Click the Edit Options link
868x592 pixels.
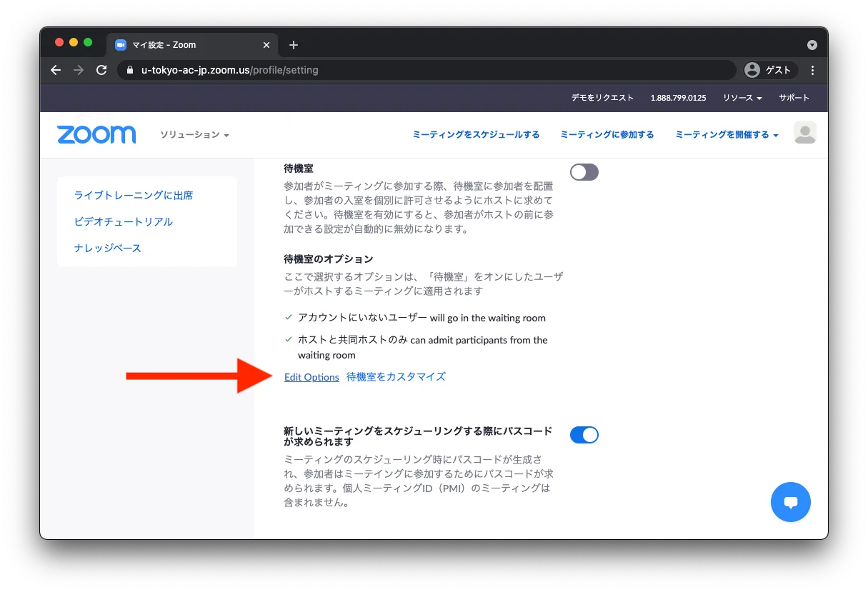pyautogui.click(x=311, y=377)
